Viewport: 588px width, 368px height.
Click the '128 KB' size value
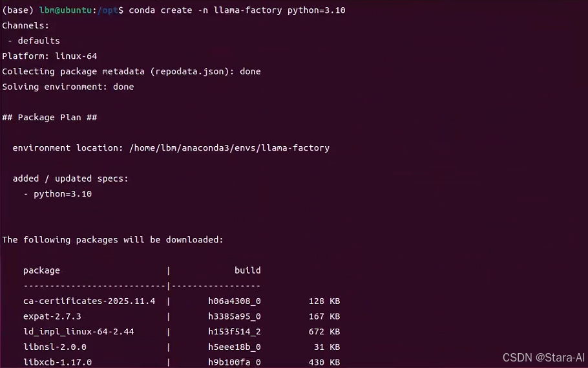click(x=324, y=301)
